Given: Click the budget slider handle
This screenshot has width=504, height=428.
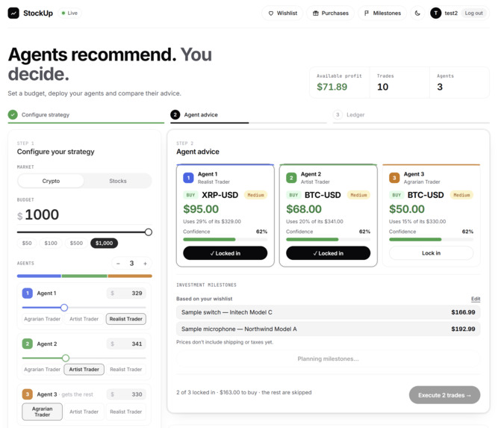Looking at the screenshot, I should click(148, 232).
